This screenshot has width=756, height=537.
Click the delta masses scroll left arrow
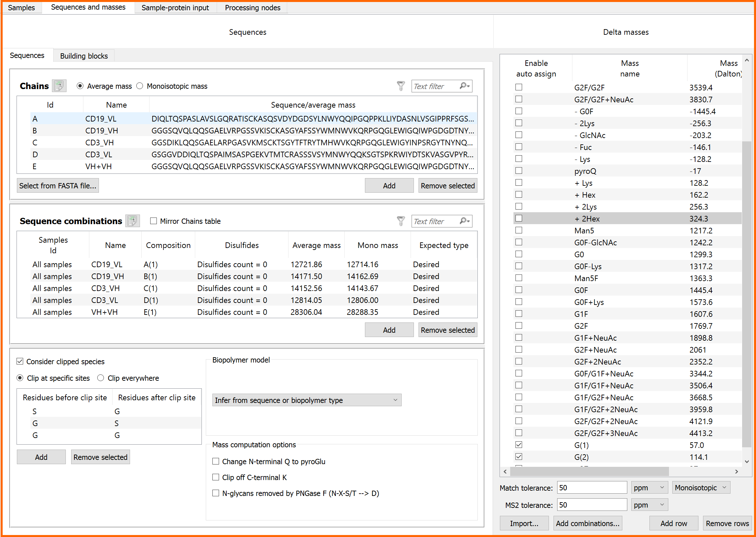pos(505,471)
